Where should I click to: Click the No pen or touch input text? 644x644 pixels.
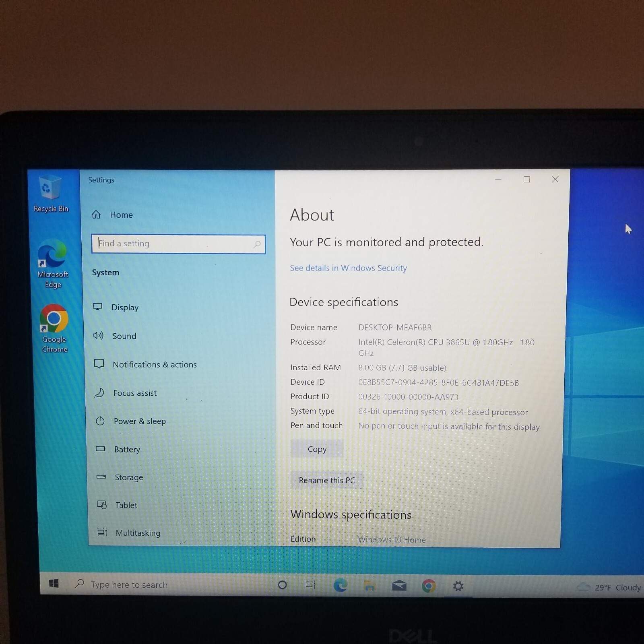449,426
